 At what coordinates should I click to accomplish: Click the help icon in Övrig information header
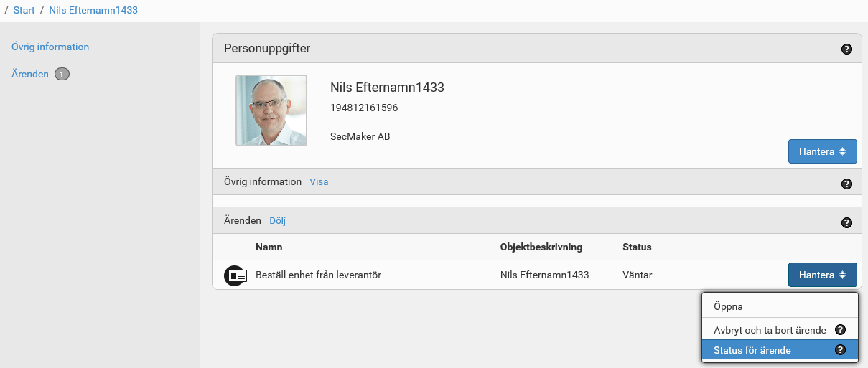click(846, 184)
